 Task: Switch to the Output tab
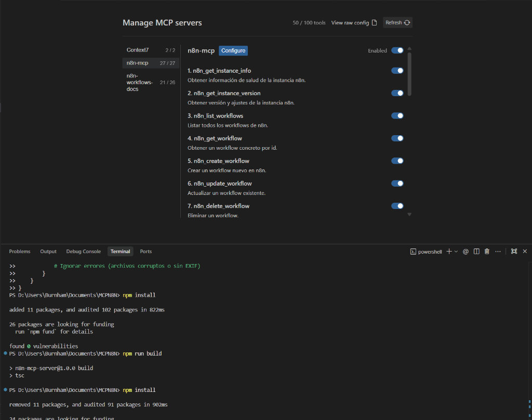coord(48,252)
